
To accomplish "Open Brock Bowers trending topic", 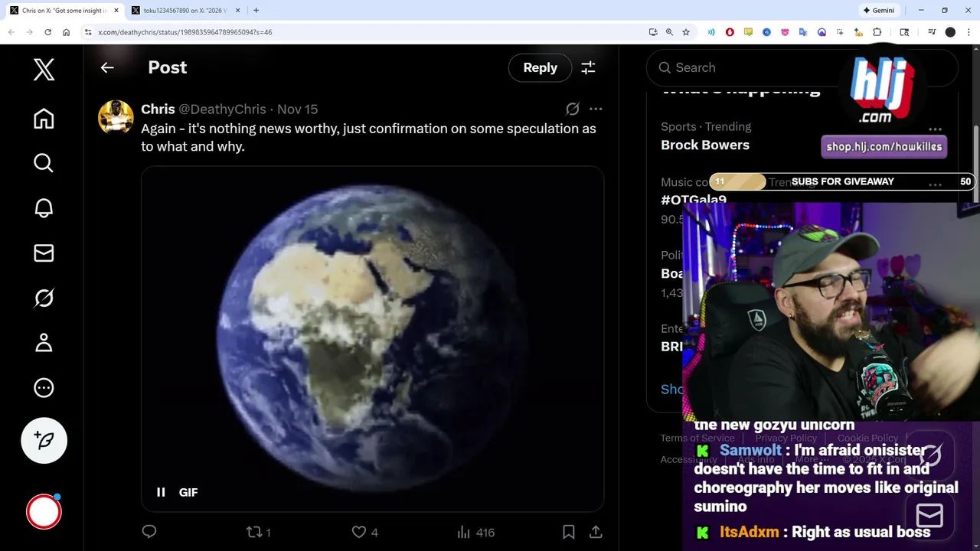I will click(705, 145).
